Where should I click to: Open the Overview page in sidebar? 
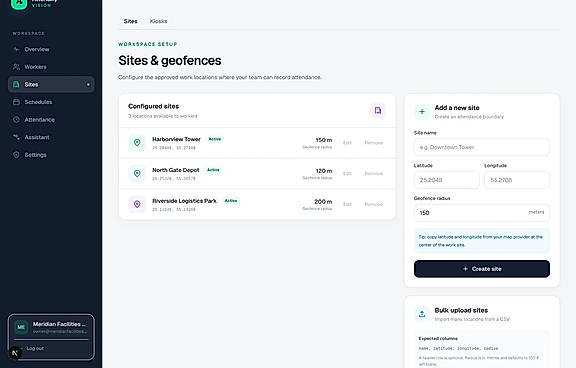(x=51, y=49)
